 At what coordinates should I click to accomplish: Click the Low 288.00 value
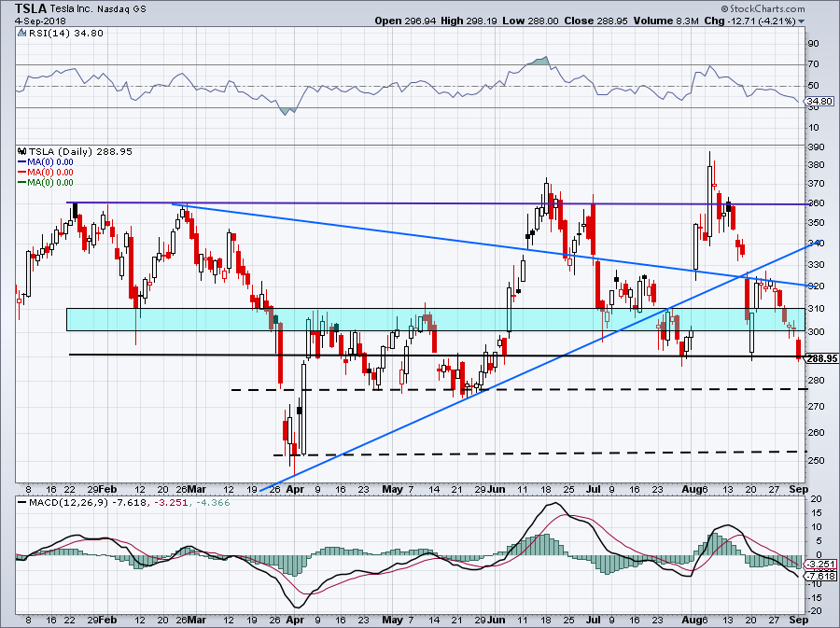pyautogui.click(x=530, y=21)
